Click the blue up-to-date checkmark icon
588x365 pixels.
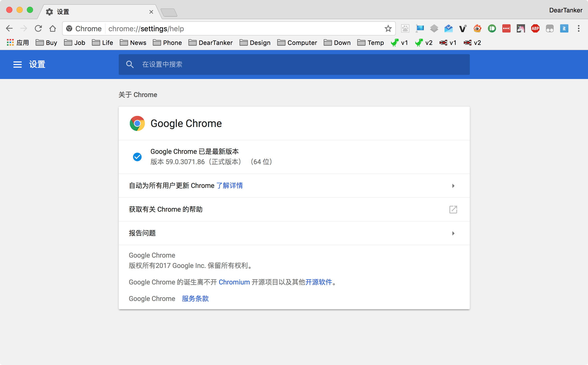click(137, 157)
